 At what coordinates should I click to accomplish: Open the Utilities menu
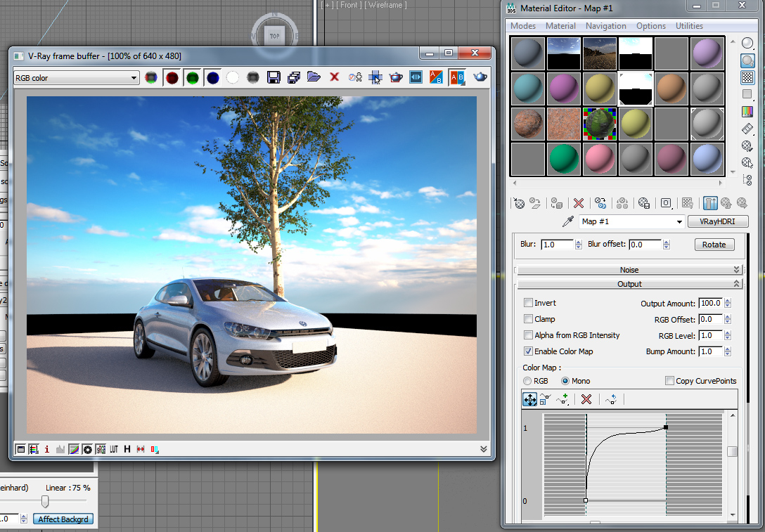coord(689,26)
